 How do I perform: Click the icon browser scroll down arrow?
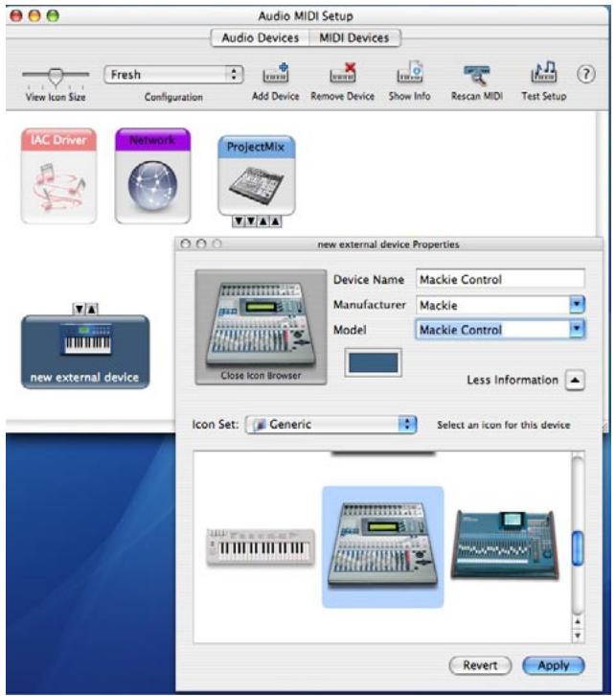(x=578, y=636)
